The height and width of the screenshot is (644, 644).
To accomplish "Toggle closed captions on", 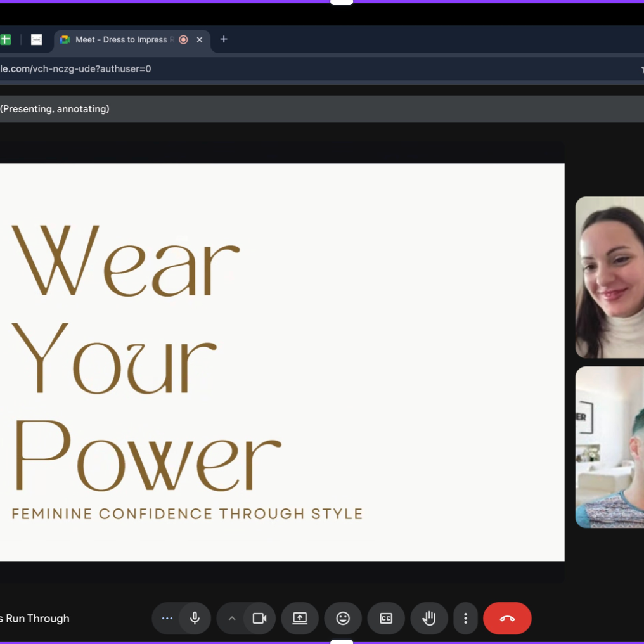I will tap(386, 618).
